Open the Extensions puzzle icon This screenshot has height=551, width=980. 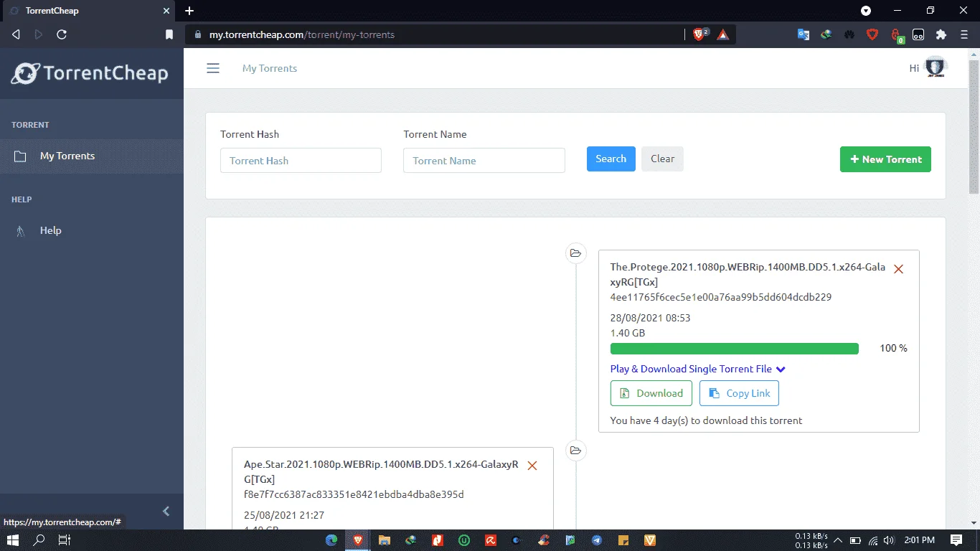941,34
